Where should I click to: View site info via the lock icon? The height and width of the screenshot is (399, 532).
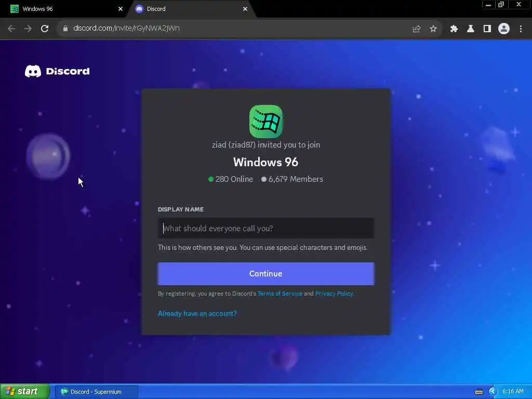coord(65,29)
